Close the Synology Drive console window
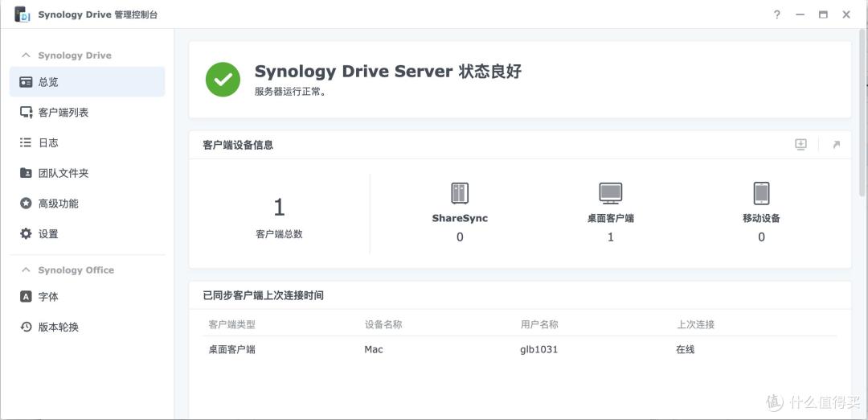This screenshot has width=868, height=420. point(846,15)
